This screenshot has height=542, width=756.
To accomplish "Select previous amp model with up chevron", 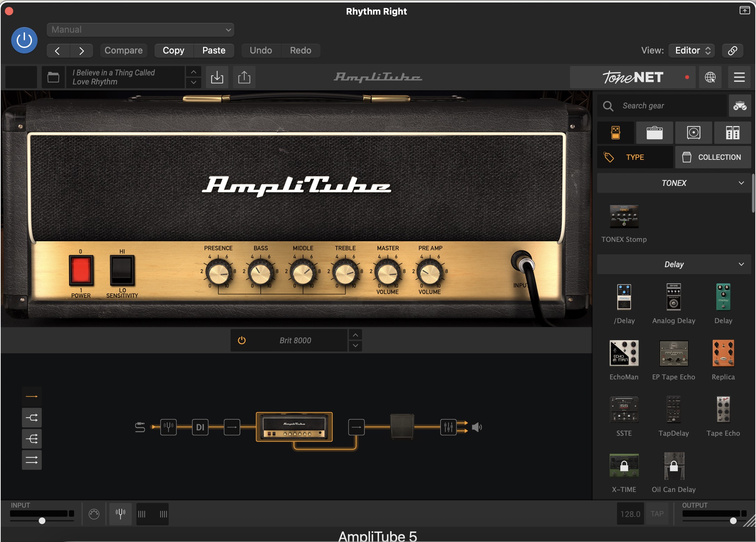I will [355, 335].
